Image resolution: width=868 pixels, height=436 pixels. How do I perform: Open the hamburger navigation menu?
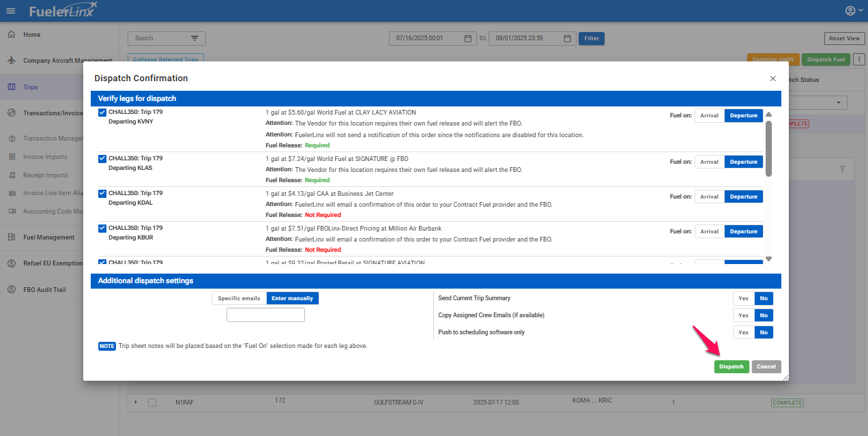[x=10, y=11]
